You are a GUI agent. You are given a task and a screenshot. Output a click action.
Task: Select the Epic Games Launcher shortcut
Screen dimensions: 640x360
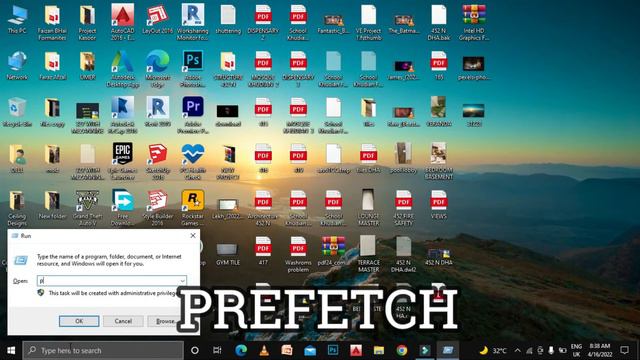click(122, 162)
